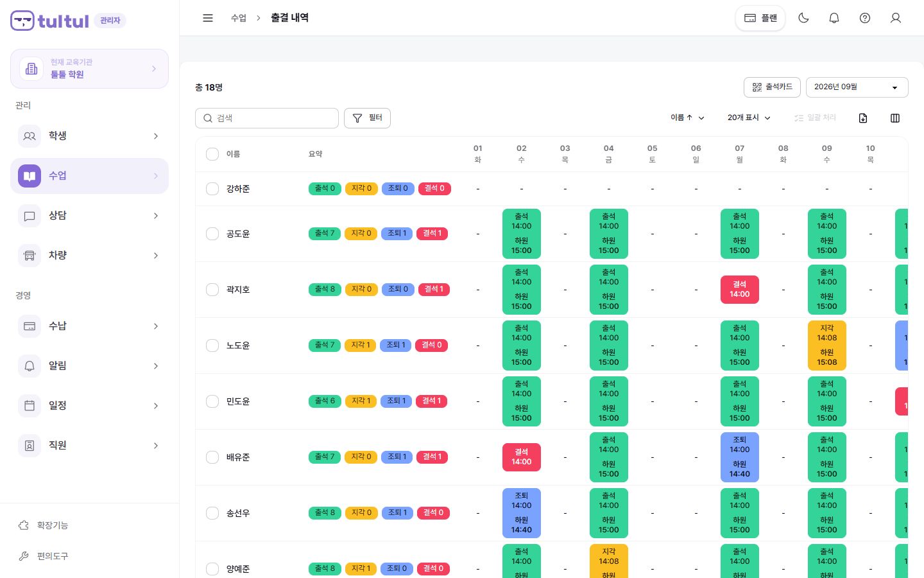Image resolution: width=924 pixels, height=578 pixels.
Task: Check the 양예준 row checkbox
Action: point(212,569)
